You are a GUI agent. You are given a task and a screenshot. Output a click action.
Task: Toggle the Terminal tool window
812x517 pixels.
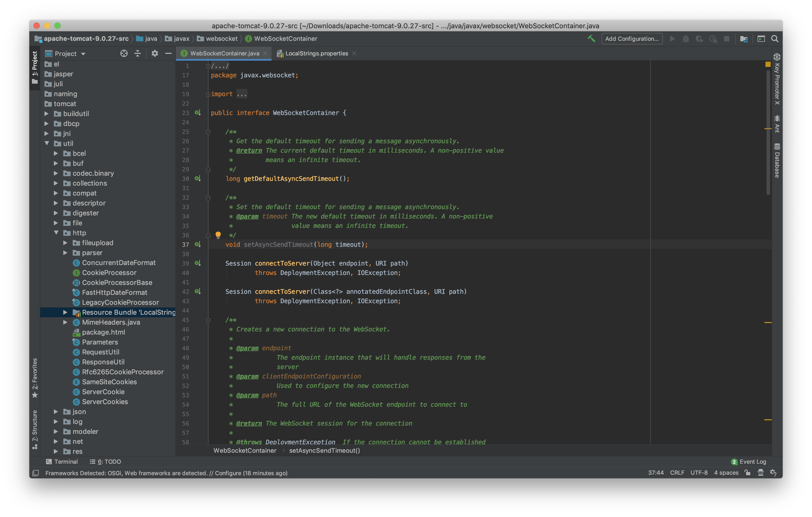pyautogui.click(x=62, y=461)
